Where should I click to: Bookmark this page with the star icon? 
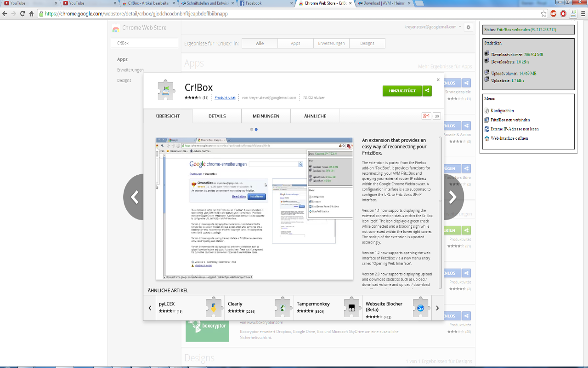[544, 14]
